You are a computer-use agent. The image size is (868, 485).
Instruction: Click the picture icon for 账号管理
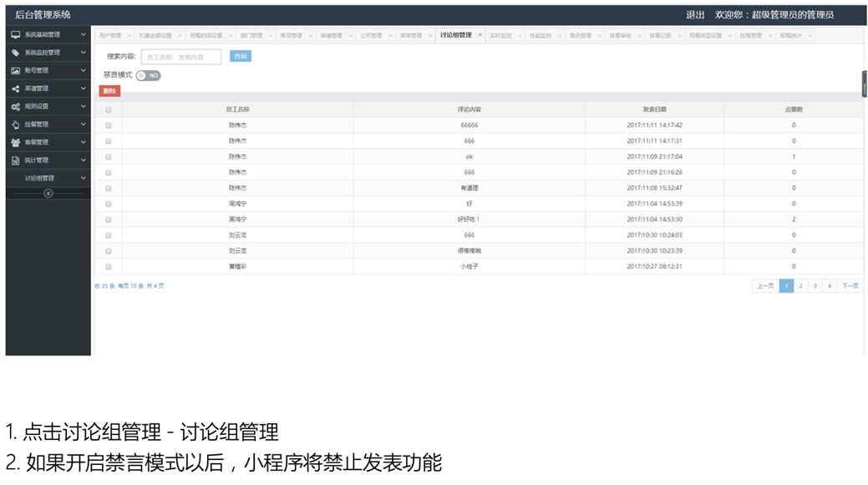pyautogui.click(x=16, y=70)
